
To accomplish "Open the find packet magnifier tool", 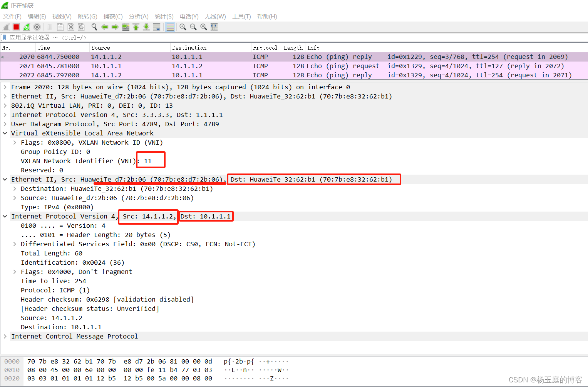I will pyautogui.click(x=94, y=27).
